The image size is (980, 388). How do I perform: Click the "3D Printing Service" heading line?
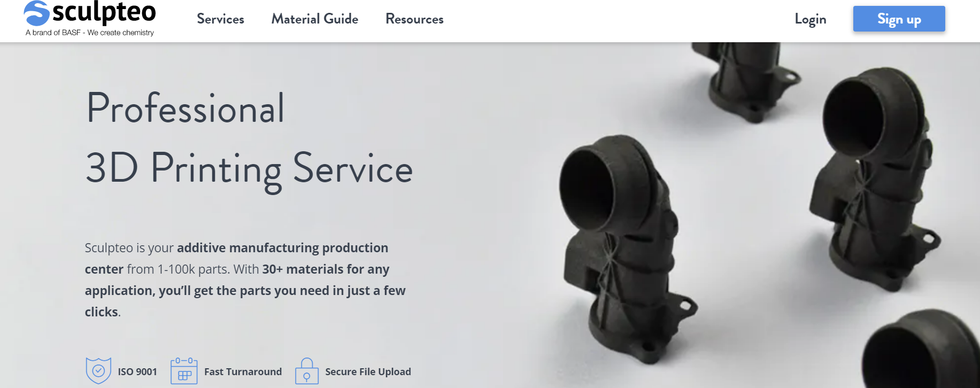tap(249, 169)
